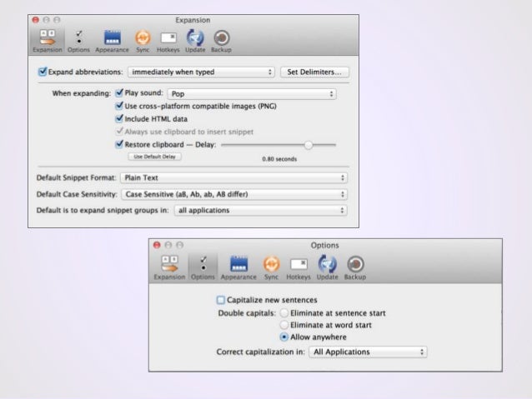The height and width of the screenshot is (399, 532).
Task: Toggle Include HTML data checkbox
Action: pos(119,118)
